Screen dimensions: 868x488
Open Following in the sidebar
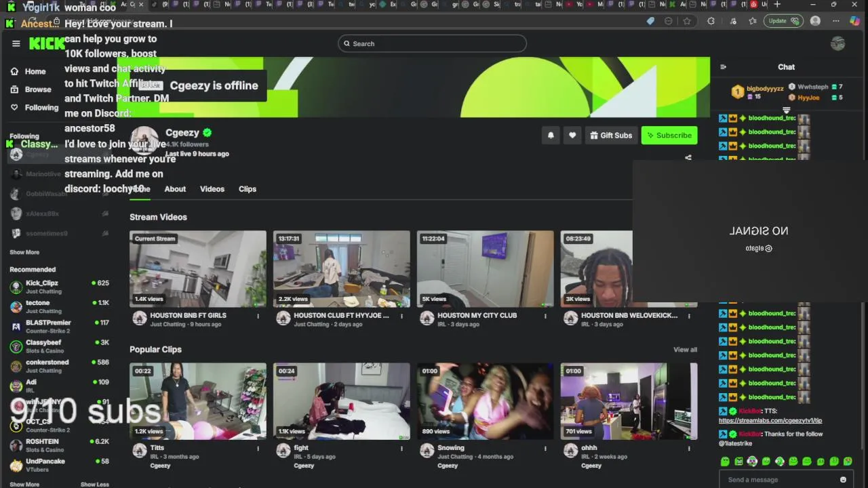tap(34, 107)
